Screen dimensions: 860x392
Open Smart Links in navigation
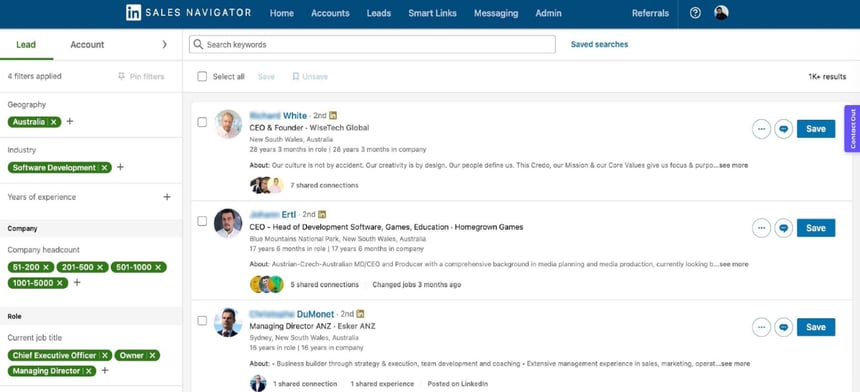432,13
